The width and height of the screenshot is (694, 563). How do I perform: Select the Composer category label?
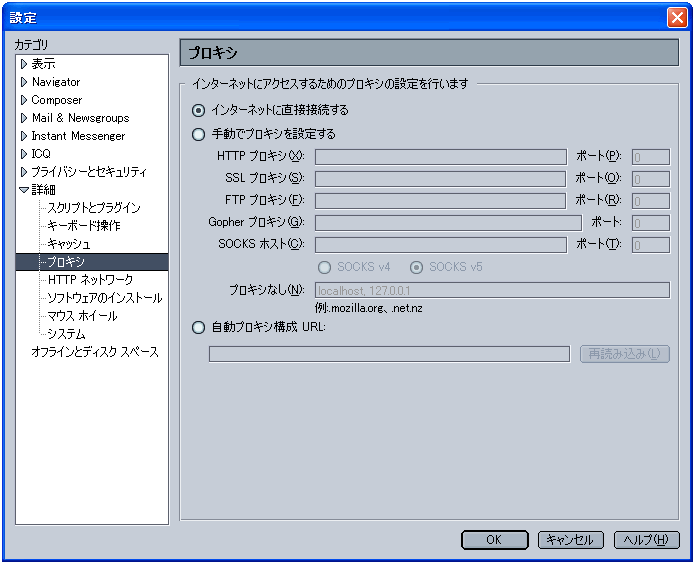click(x=57, y=100)
